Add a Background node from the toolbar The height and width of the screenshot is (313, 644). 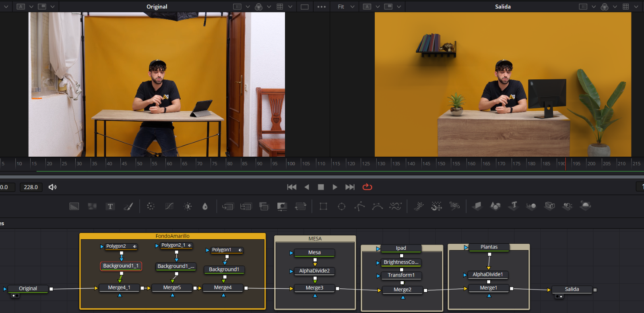click(74, 207)
